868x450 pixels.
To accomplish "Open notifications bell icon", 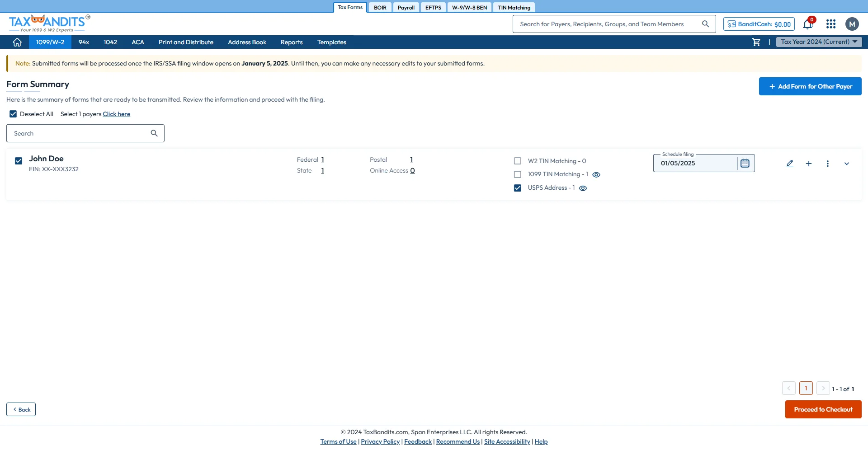I will [x=808, y=24].
